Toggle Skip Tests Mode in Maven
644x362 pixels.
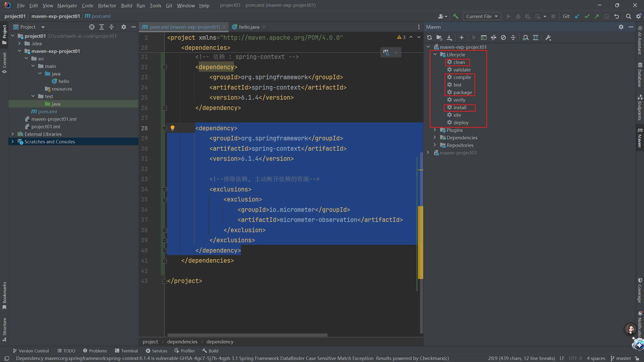point(503,38)
